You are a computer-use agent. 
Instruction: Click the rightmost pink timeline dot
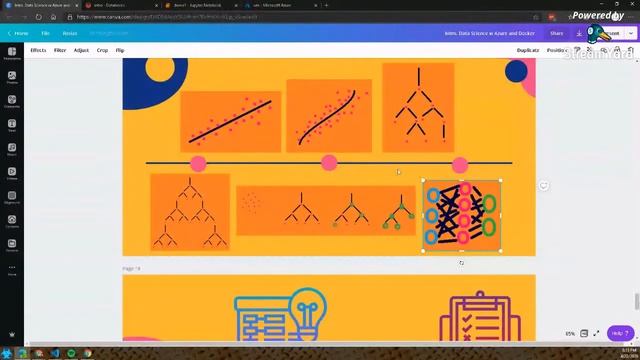tap(460, 165)
